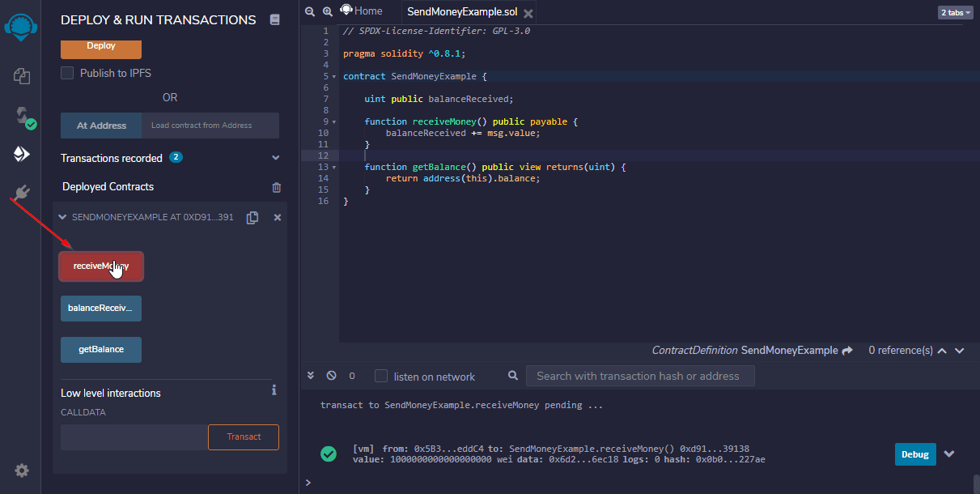Image resolution: width=980 pixels, height=494 pixels.
Task: Click the '0 reference(s)' label
Action: click(901, 351)
